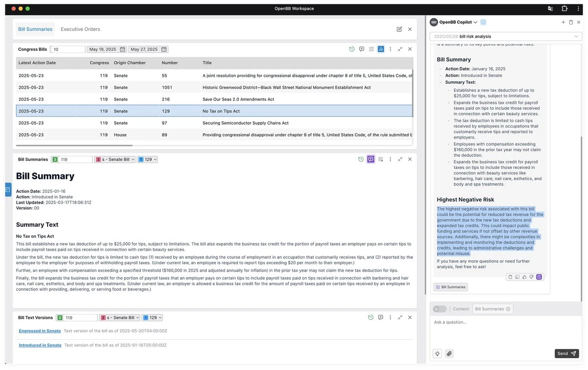Expand the 'bill risk analysis' chat history dropdown

click(576, 37)
